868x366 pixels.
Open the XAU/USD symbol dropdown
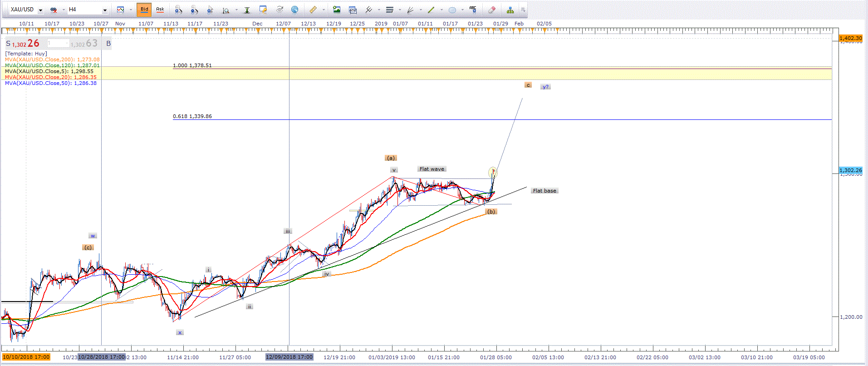coord(40,10)
